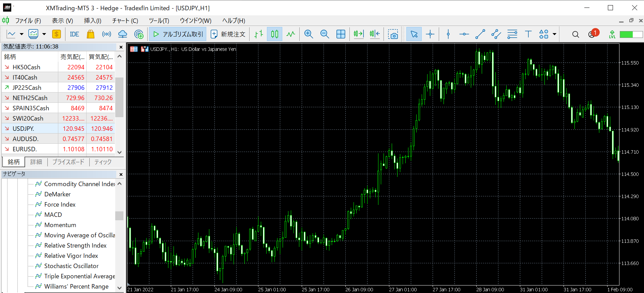Click the 銘柄 column header
Screen dimensions: 644x293
point(30,57)
